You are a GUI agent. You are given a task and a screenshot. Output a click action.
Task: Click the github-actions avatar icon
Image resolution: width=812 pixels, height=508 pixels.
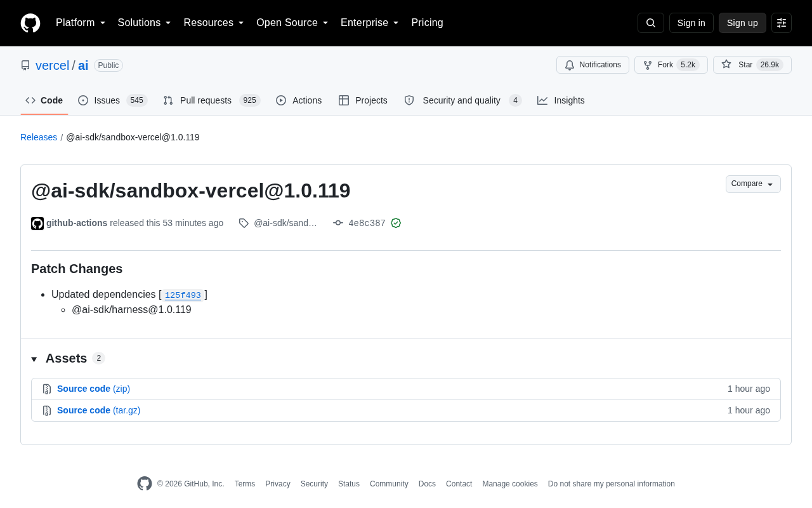(x=37, y=224)
